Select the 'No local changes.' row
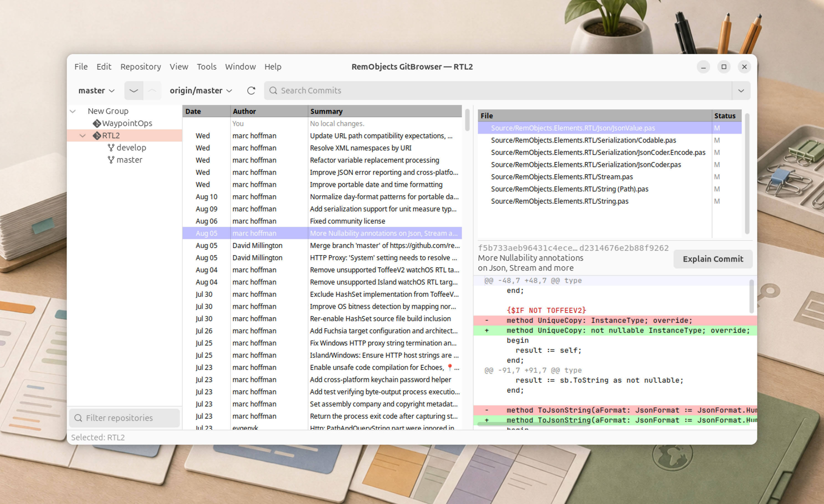The width and height of the screenshot is (824, 504). [322, 124]
